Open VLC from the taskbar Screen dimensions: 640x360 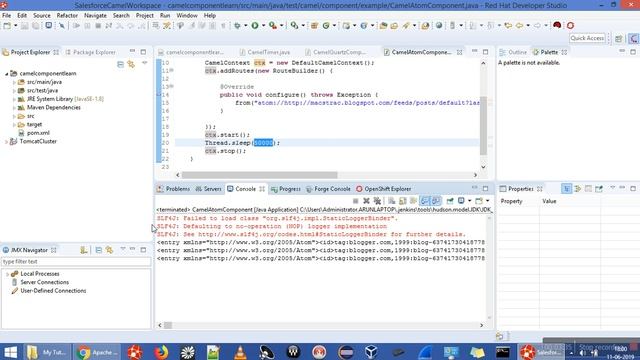tap(240, 352)
